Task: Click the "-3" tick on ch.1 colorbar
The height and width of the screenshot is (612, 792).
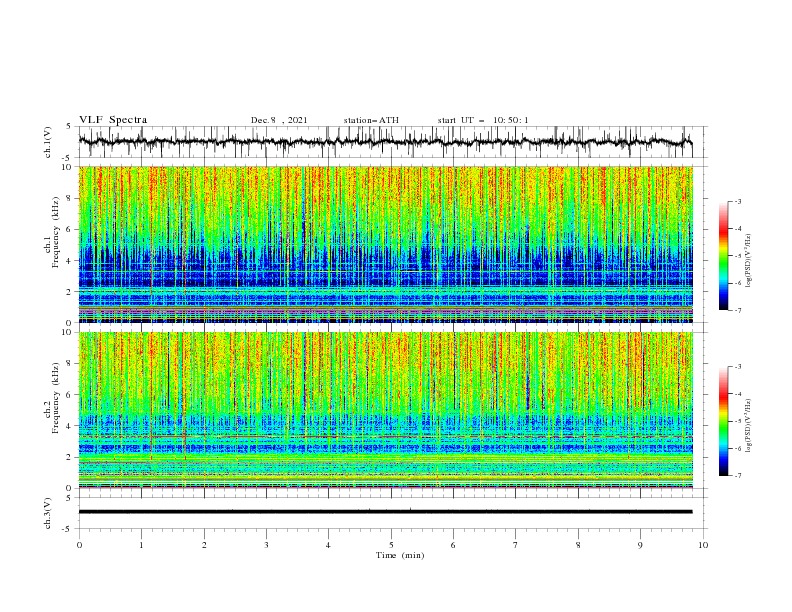Action: [737, 201]
